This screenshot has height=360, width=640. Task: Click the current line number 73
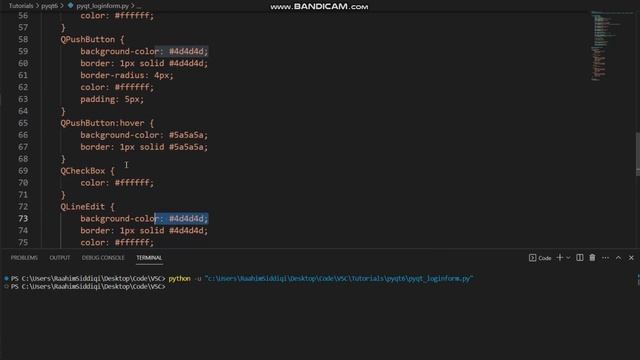click(x=23, y=218)
